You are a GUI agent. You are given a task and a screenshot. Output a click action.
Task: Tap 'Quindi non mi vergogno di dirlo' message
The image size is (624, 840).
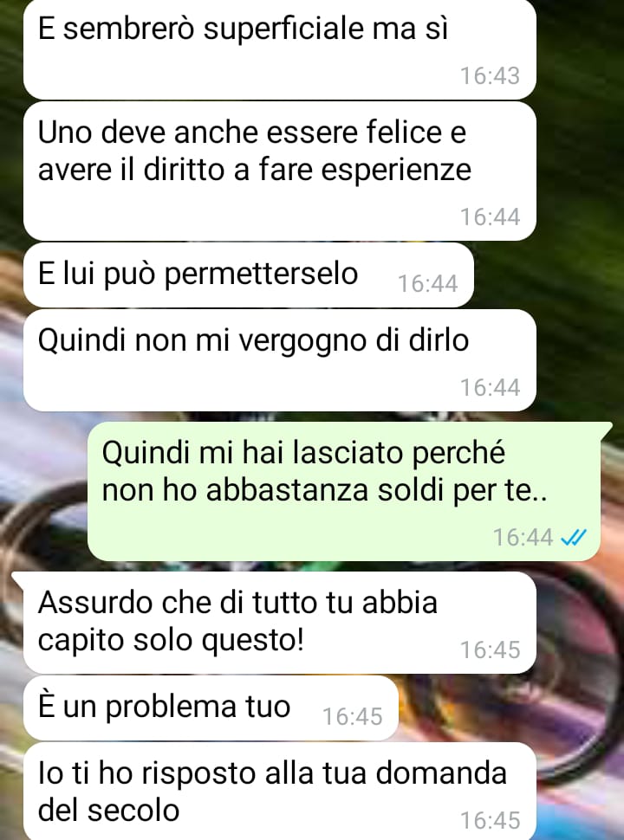[x=280, y=360]
